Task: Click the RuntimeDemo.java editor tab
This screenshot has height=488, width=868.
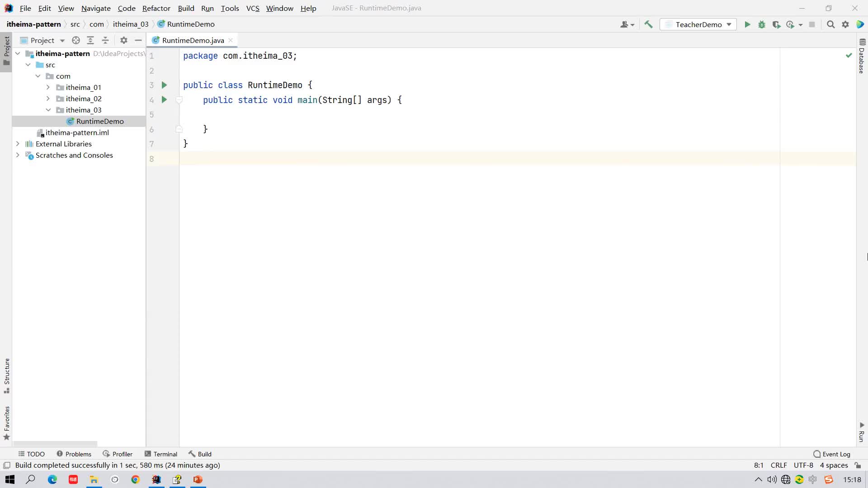Action: tap(193, 40)
